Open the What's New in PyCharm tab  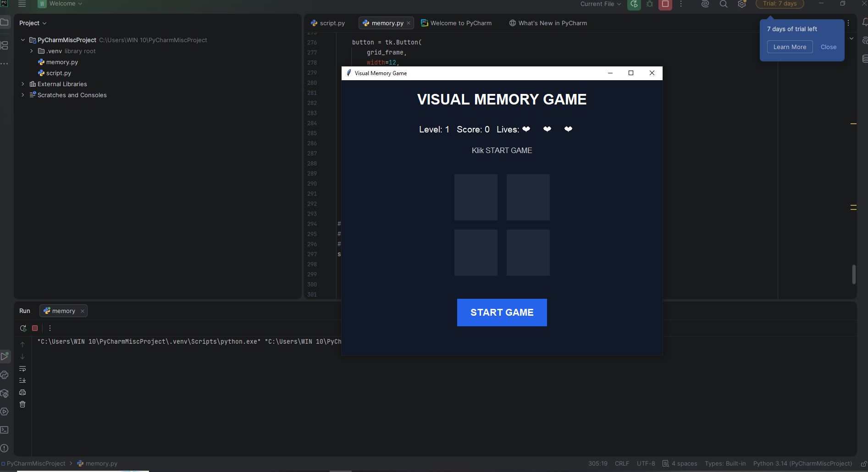pos(548,23)
